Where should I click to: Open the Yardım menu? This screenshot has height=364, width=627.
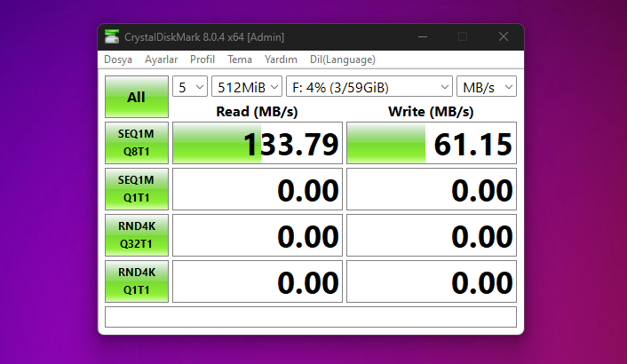pyautogui.click(x=281, y=59)
